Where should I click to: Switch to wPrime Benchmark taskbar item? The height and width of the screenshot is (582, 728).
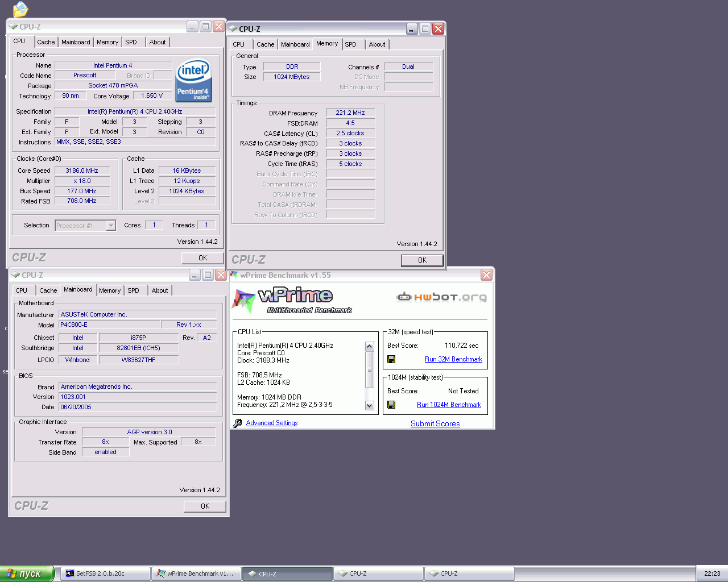tap(196, 573)
